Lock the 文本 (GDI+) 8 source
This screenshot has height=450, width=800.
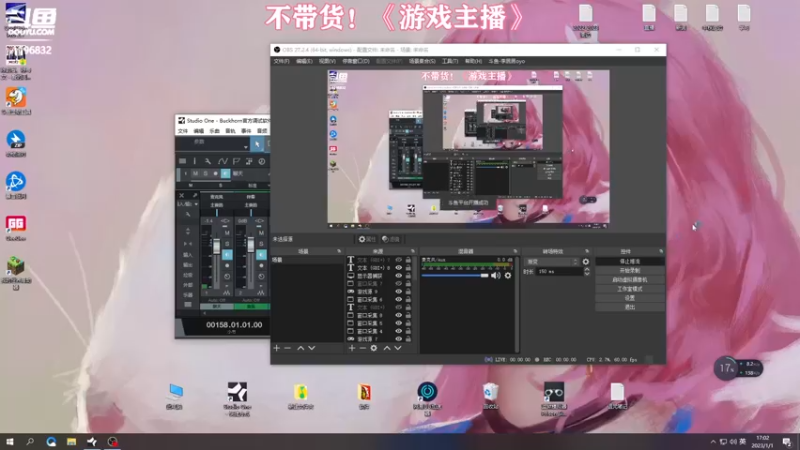click(x=408, y=267)
